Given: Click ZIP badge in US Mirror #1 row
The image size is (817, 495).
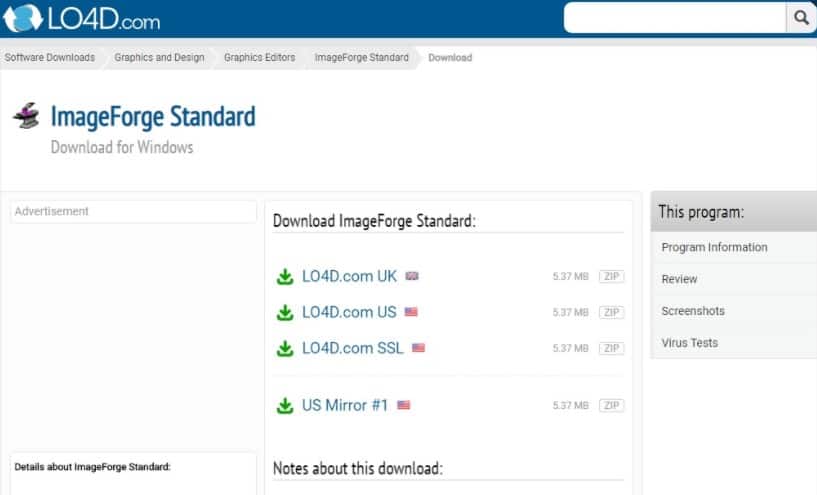Looking at the screenshot, I should tap(611, 405).
